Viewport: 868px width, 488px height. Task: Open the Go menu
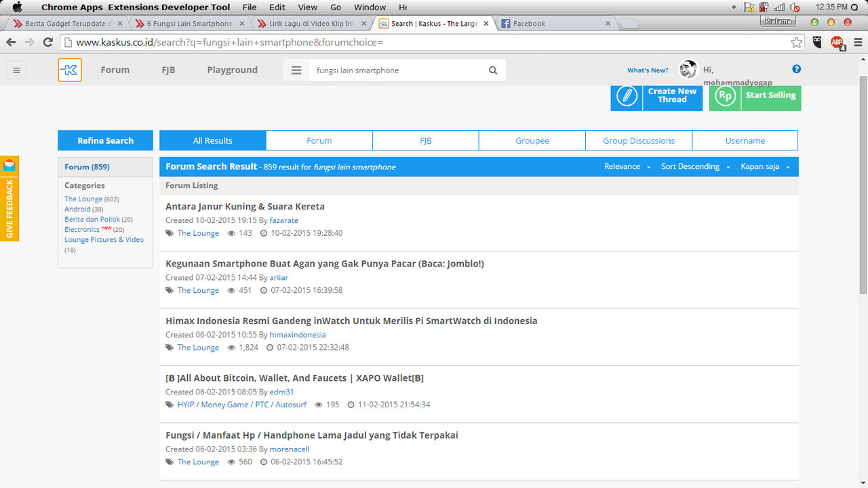(336, 7)
